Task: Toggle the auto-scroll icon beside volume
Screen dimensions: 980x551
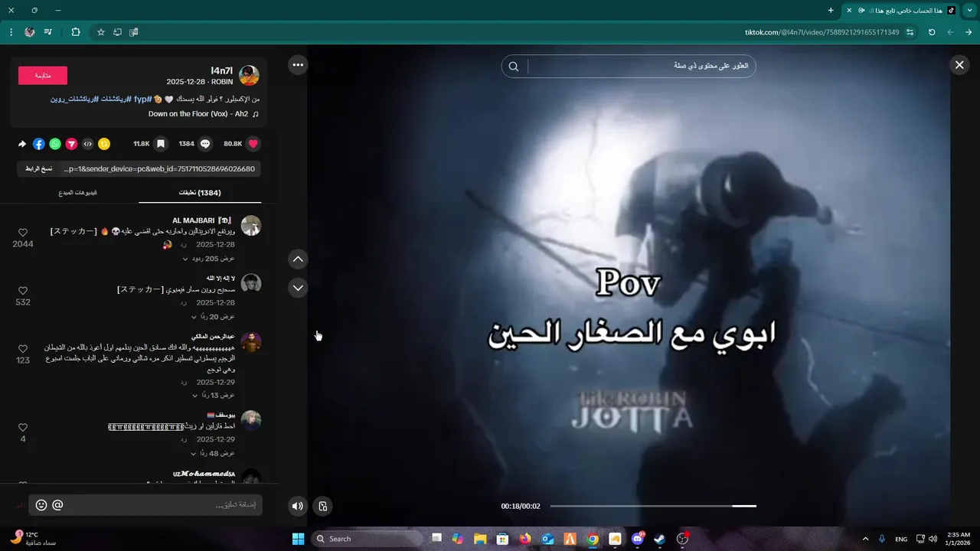Action: (323, 506)
